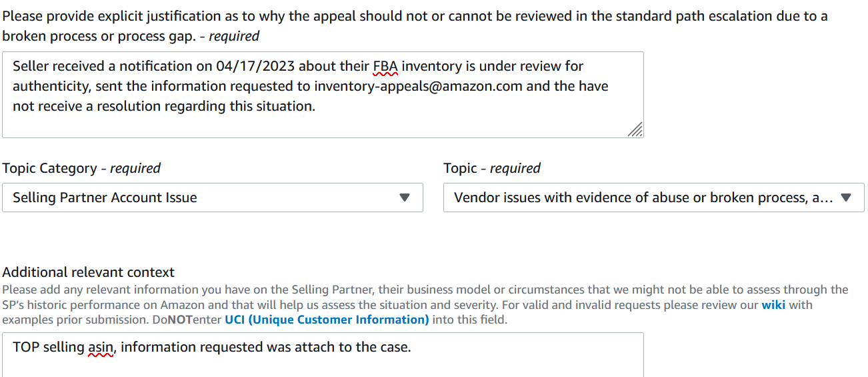Click the misspelled word asin
The image size is (868, 377).
click(101, 347)
